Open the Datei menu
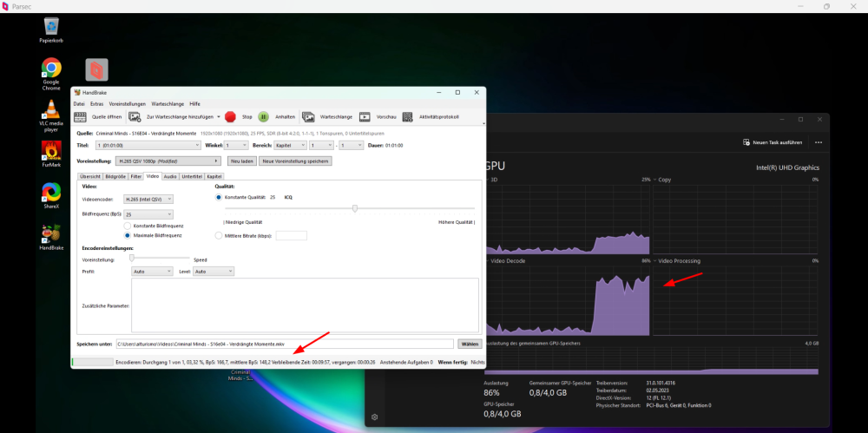The height and width of the screenshot is (433, 868). [x=79, y=104]
